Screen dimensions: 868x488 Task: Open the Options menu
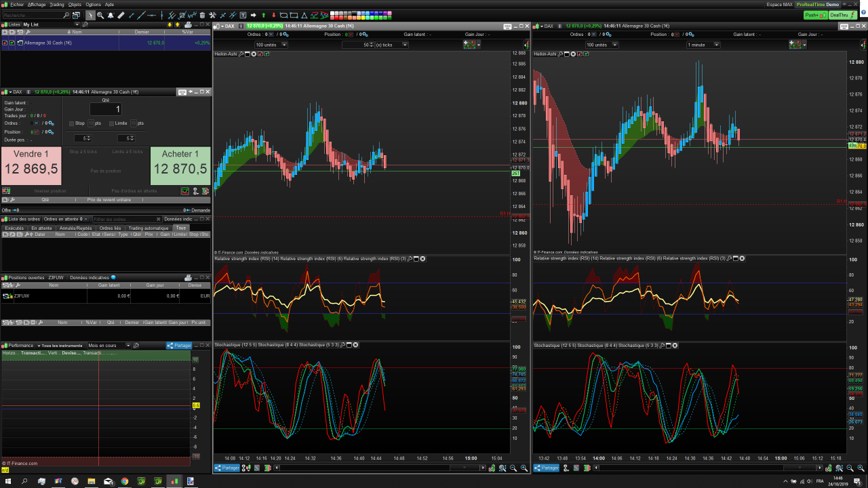pyautogui.click(x=93, y=4)
